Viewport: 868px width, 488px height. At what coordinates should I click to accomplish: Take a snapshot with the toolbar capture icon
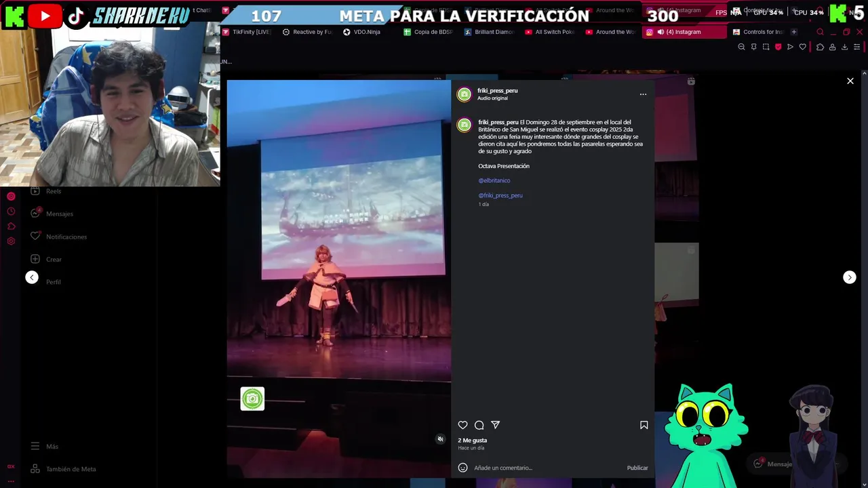pos(766,47)
